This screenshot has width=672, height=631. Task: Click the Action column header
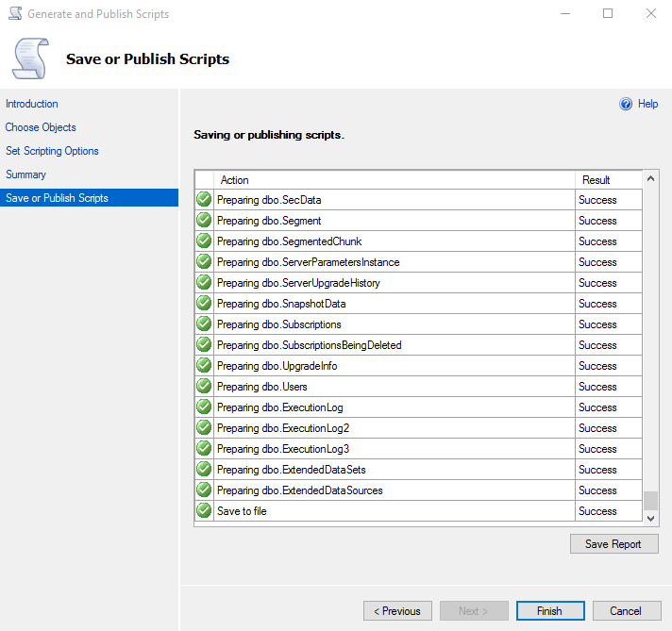[x=395, y=180]
